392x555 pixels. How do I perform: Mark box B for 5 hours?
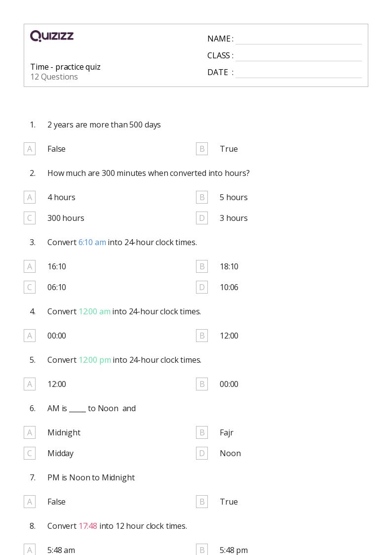202,198
